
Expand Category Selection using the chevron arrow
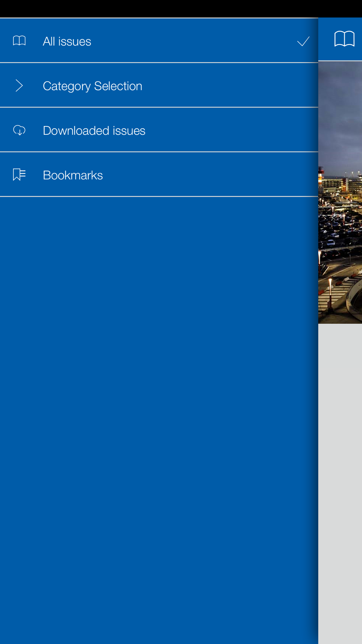point(19,85)
